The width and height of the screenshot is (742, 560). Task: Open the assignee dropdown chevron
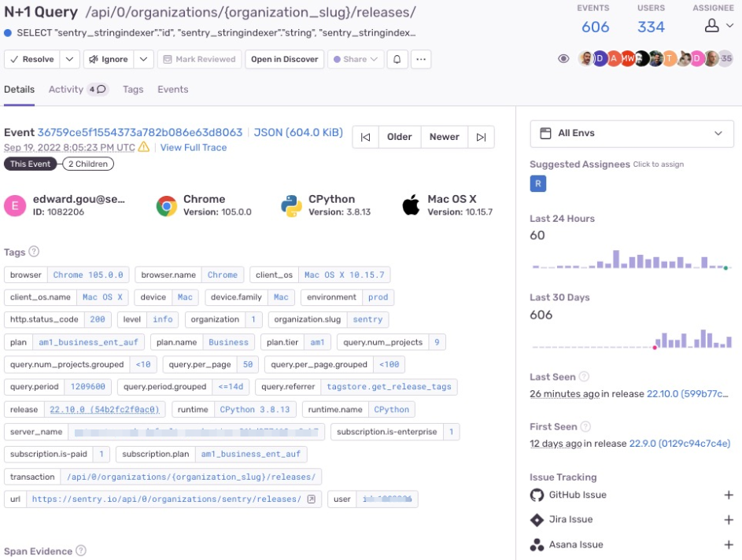[729, 25]
